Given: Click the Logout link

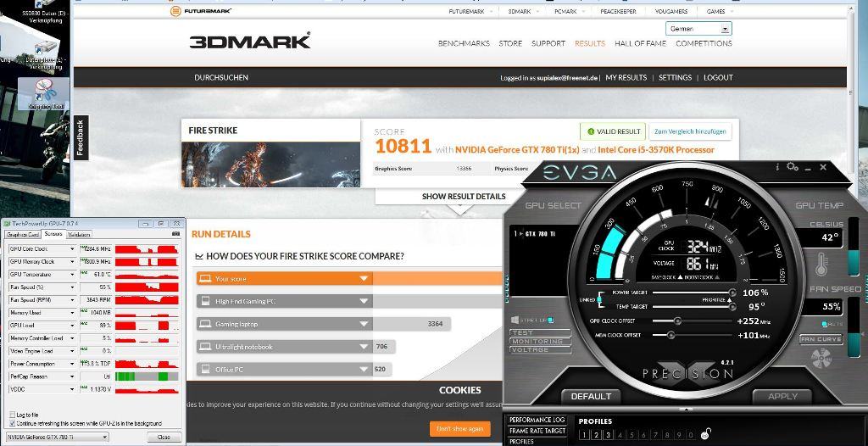Looking at the screenshot, I should tap(718, 77).
